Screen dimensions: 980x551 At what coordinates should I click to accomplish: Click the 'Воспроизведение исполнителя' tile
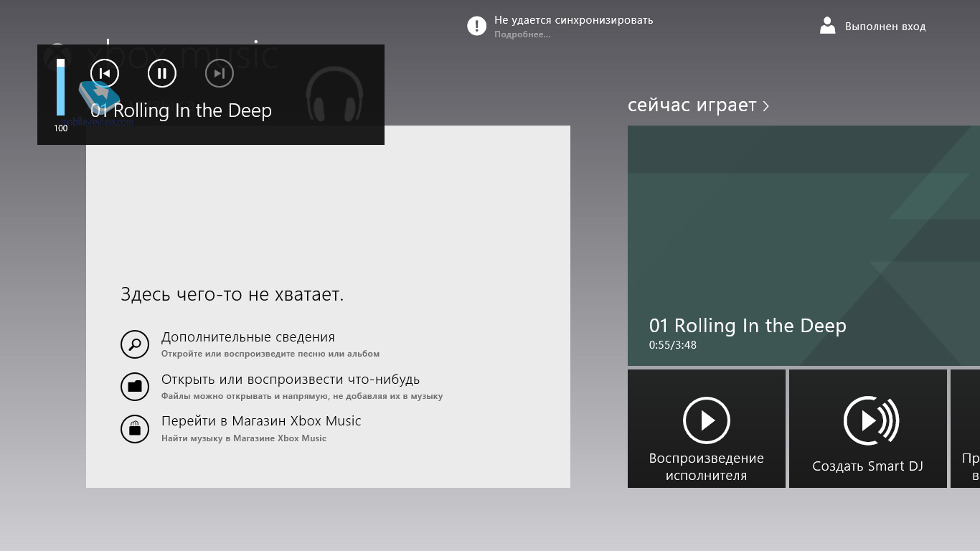[707, 428]
